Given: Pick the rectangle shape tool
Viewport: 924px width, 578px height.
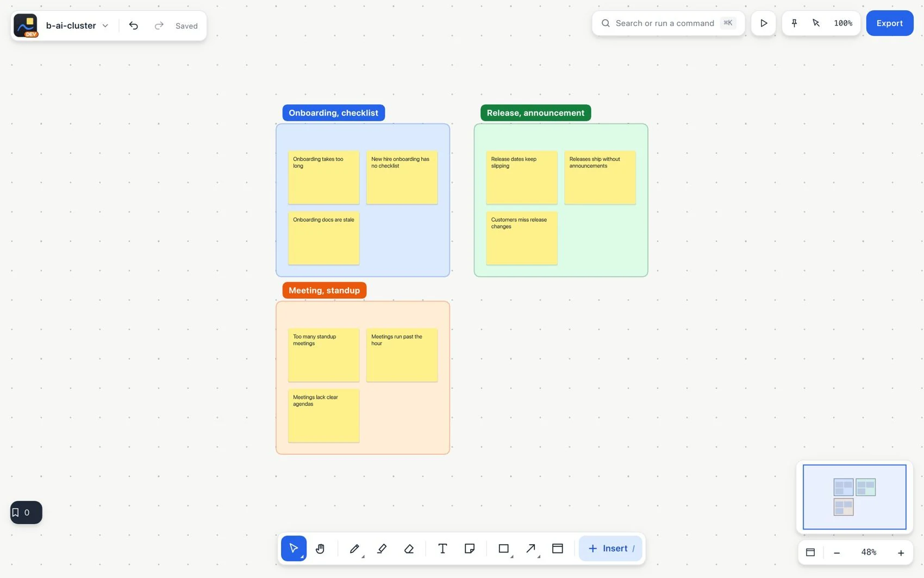Looking at the screenshot, I should point(504,548).
